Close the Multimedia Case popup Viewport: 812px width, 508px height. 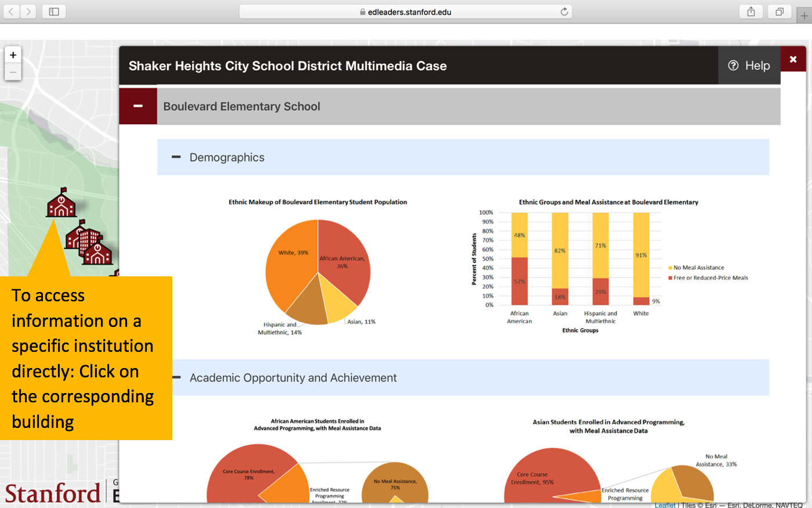tap(793, 59)
